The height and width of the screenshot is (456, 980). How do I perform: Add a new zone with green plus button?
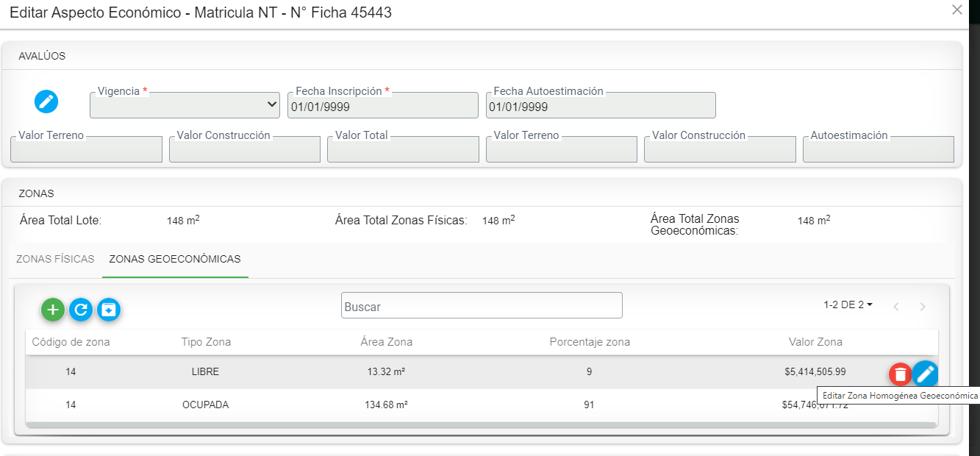pos(53,310)
